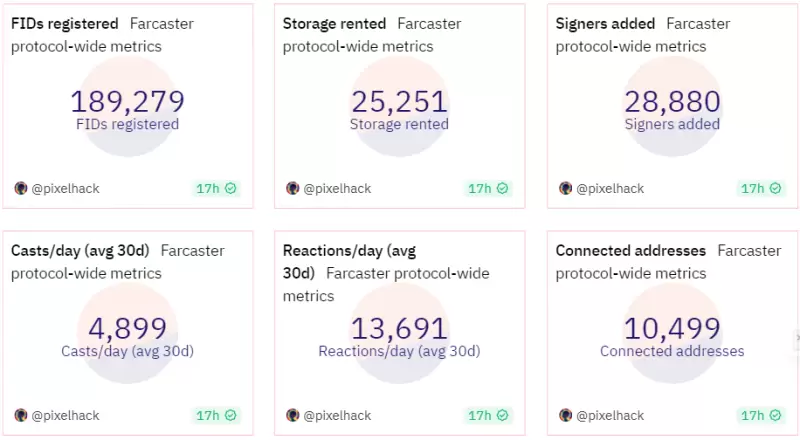
Task: Click the 17h refresh checkmark on Signers added
Action: click(775, 188)
